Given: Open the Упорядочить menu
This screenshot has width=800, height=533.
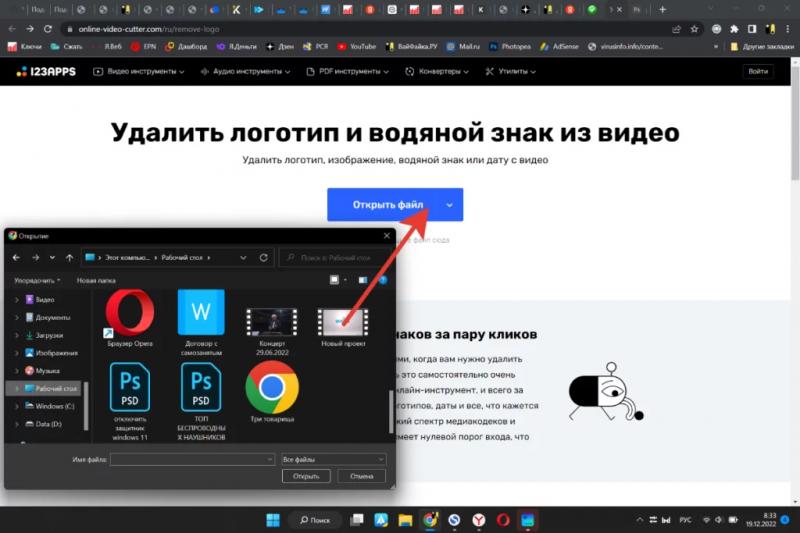Looking at the screenshot, I should (37, 281).
